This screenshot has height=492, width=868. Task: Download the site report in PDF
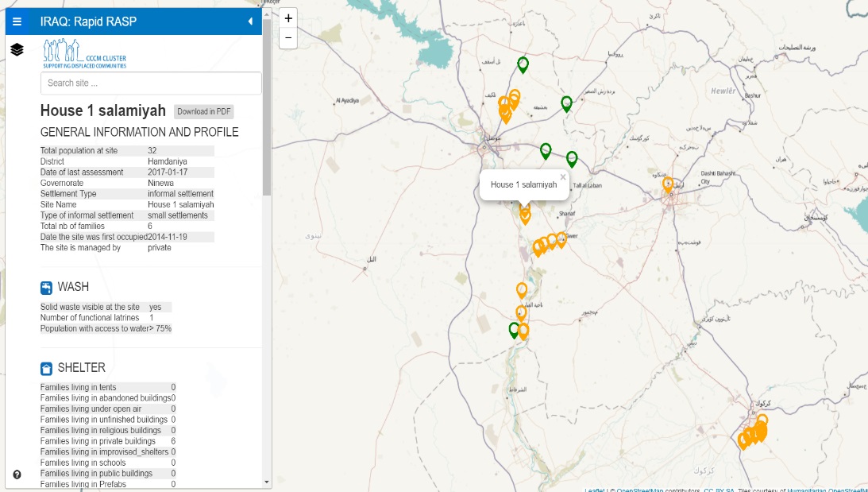[x=204, y=111]
